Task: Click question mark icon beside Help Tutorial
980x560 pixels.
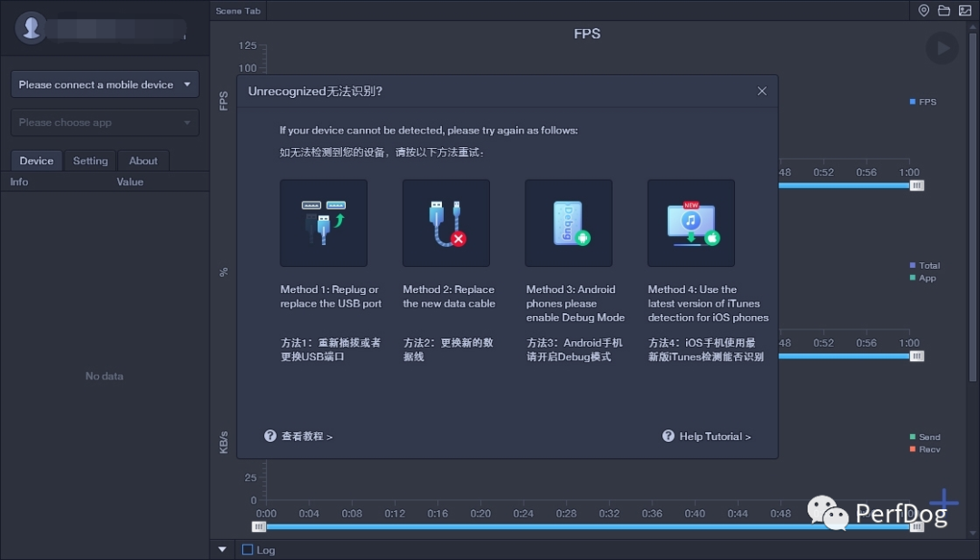Action: (668, 436)
